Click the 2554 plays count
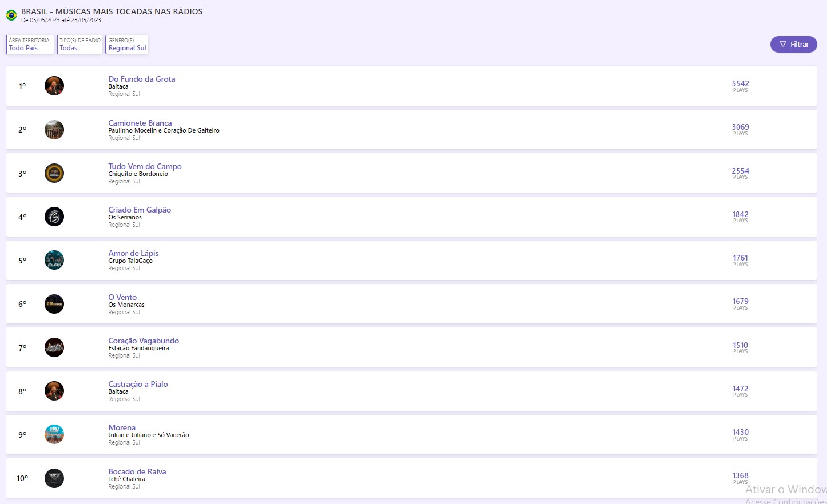Image resolution: width=827 pixels, height=504 pixels. (741, 171)
